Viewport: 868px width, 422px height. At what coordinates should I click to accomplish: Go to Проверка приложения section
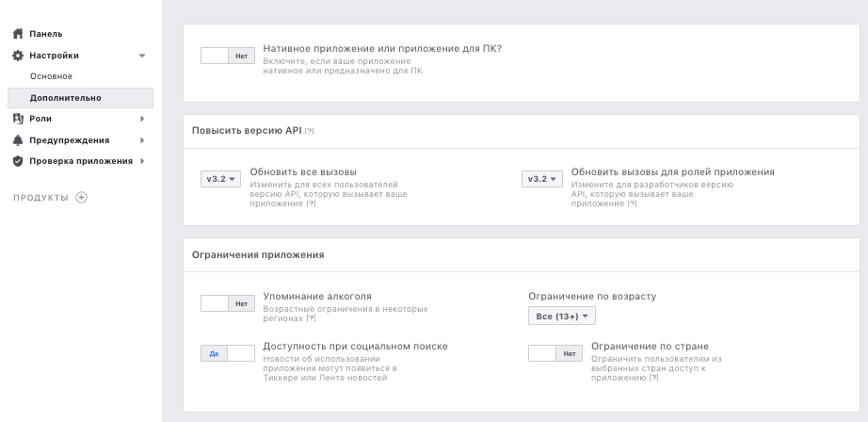[81, 161]
